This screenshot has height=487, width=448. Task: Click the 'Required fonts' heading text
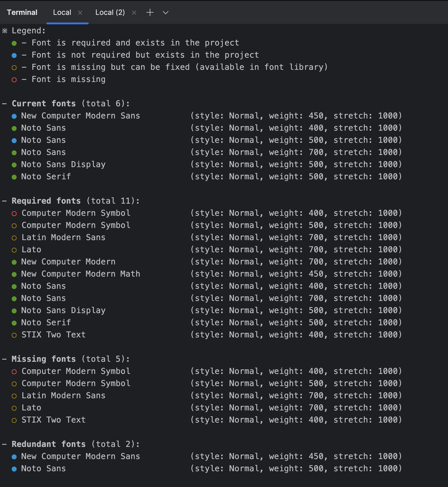coord(46,201)
